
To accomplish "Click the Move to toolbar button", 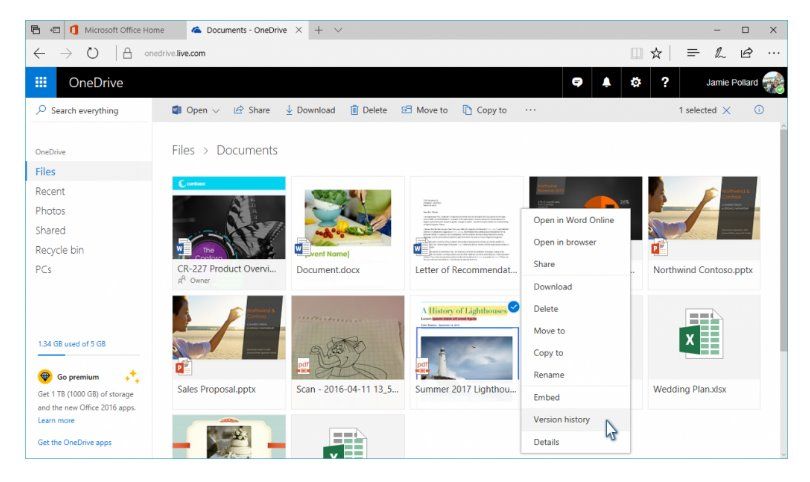I will click(425, 110).
